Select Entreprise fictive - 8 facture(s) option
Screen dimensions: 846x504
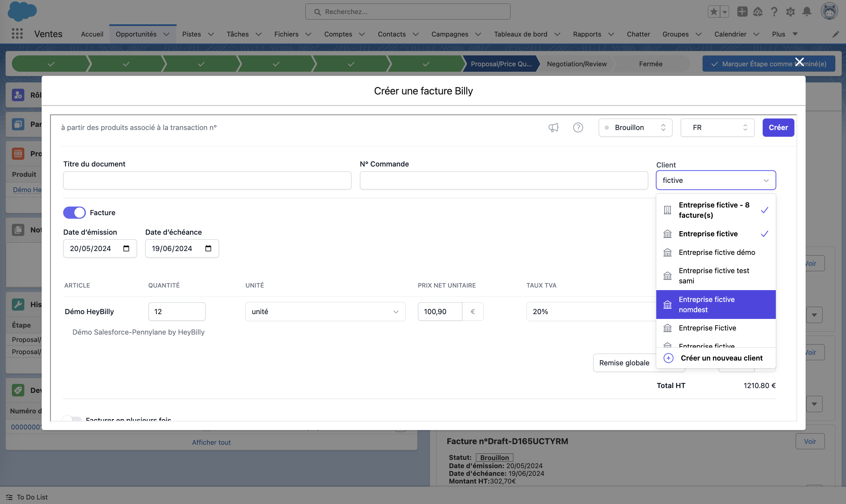click(714, 210)
